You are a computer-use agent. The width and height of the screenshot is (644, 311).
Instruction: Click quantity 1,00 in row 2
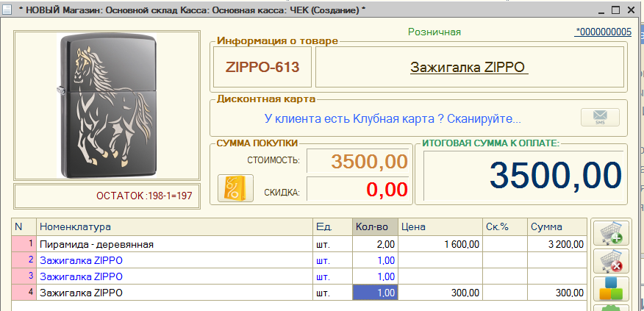[375, 260]
